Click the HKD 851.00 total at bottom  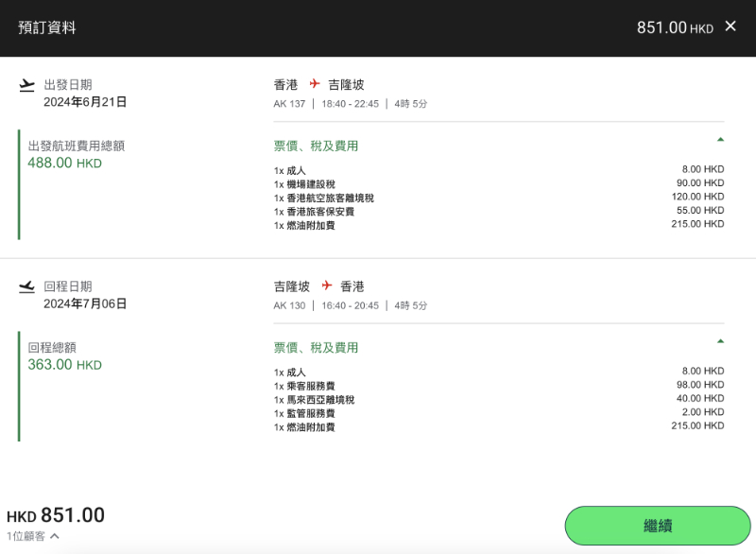tap(56, 515)
